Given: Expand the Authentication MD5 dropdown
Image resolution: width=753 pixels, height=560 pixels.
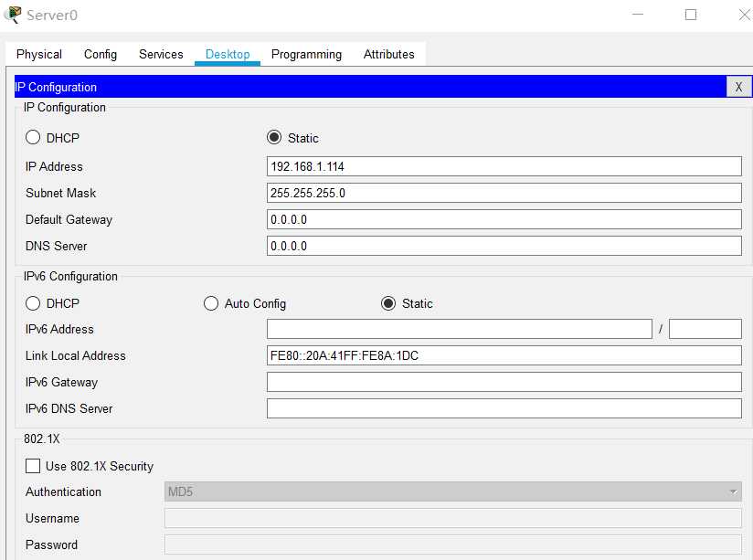Looking at the screenshot, I should [x=453, y=491].
